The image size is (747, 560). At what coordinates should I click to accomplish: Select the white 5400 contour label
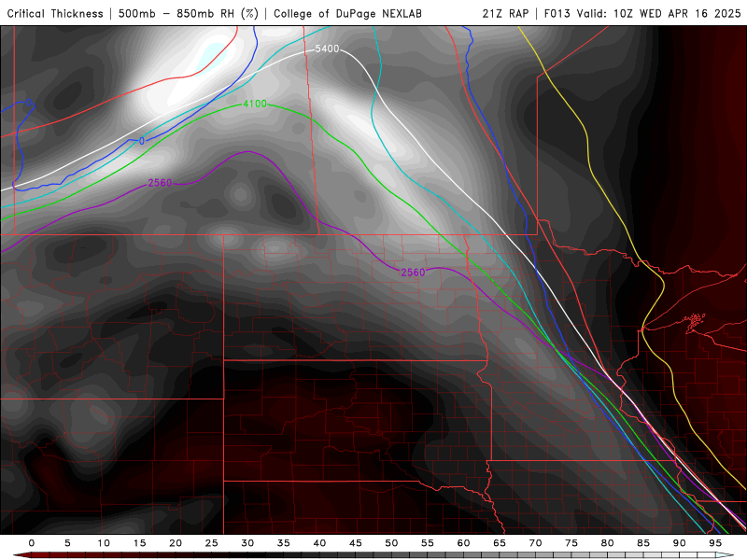[328, 49]
